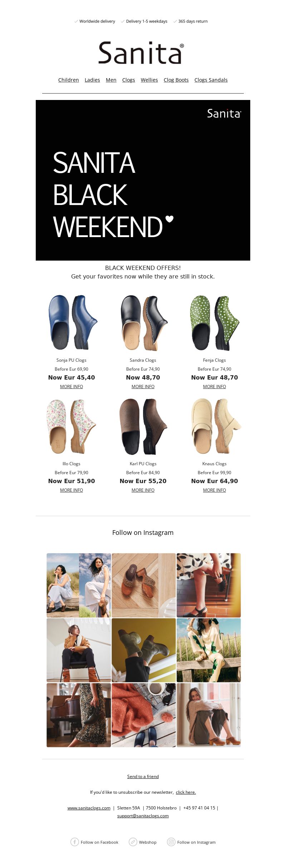Image resolution: width=286 pixels, height=868 pixels.
Task: Click the Facebook icon in footer
Action: pos(74,842)
